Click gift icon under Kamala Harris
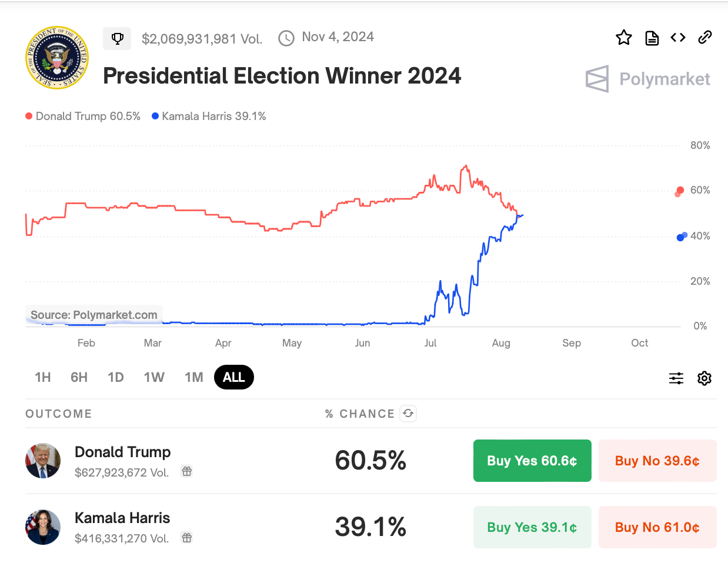The height and width of the screenshot is (566, 728). click(x=187, y=538)
